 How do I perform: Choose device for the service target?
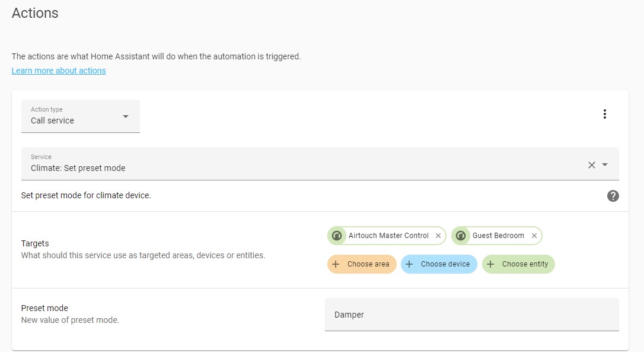[439, 264]
